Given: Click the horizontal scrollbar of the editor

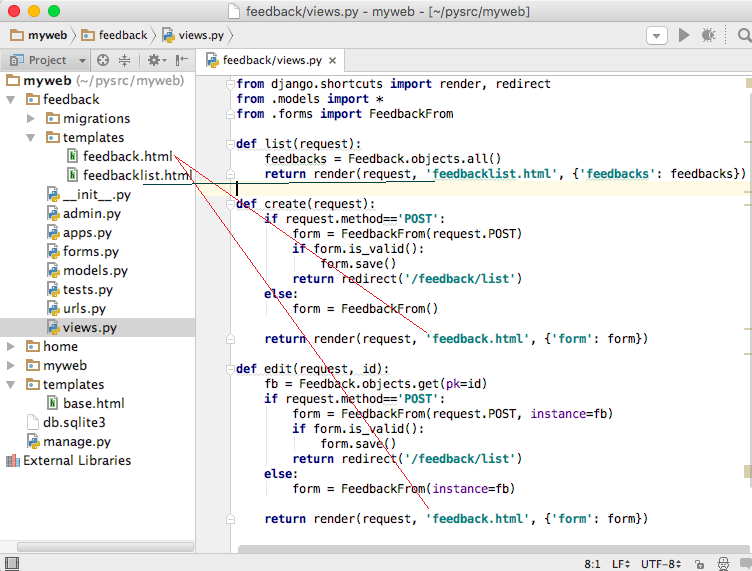Looking at the screenshot, I should (x=493, y=548).
